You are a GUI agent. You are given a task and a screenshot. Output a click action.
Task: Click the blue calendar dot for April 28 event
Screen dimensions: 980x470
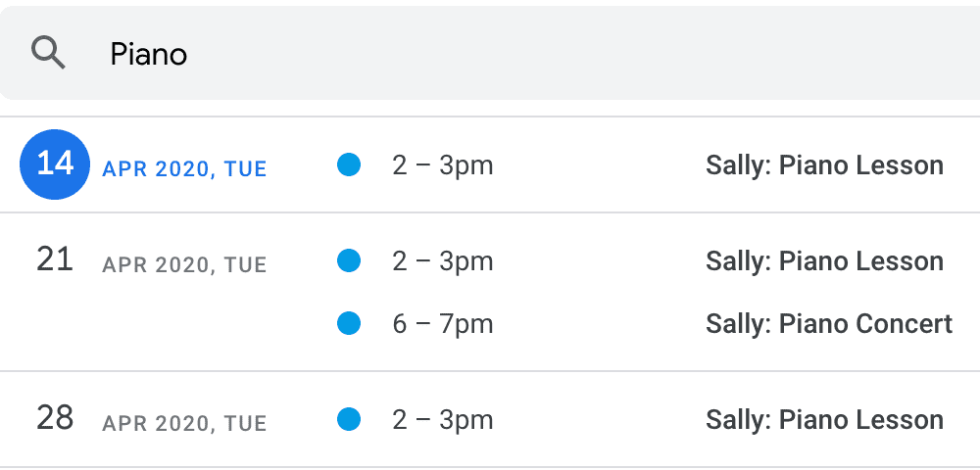(349, 420)
